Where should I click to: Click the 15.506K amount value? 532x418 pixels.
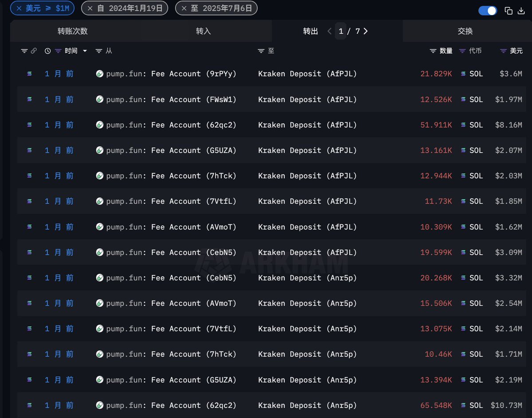click(x=436, y=304)
